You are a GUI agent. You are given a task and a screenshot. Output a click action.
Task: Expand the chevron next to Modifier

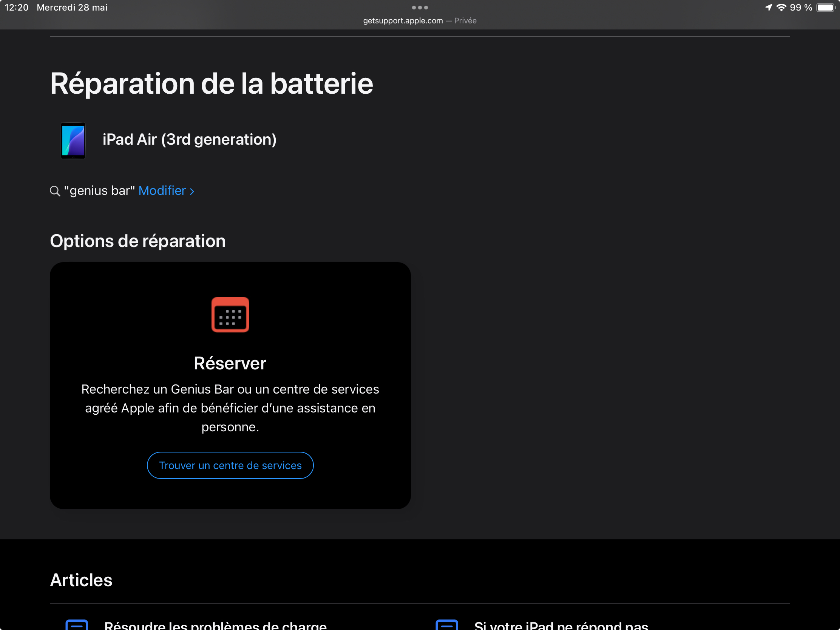[x=192, y=191]
